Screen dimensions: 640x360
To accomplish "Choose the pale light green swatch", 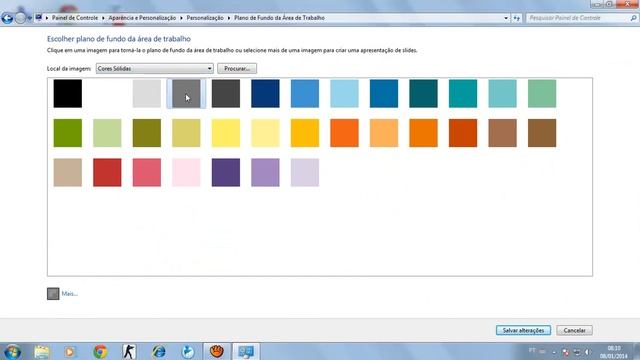I will pos(107,133).
